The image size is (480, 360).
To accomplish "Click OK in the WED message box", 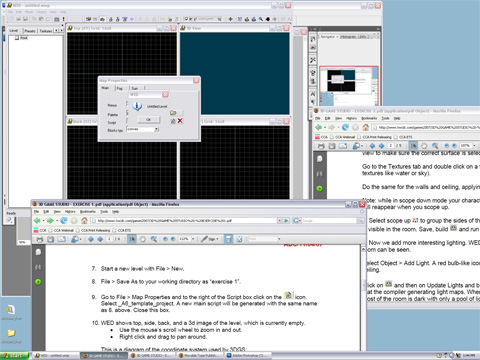I will point(149,119).
